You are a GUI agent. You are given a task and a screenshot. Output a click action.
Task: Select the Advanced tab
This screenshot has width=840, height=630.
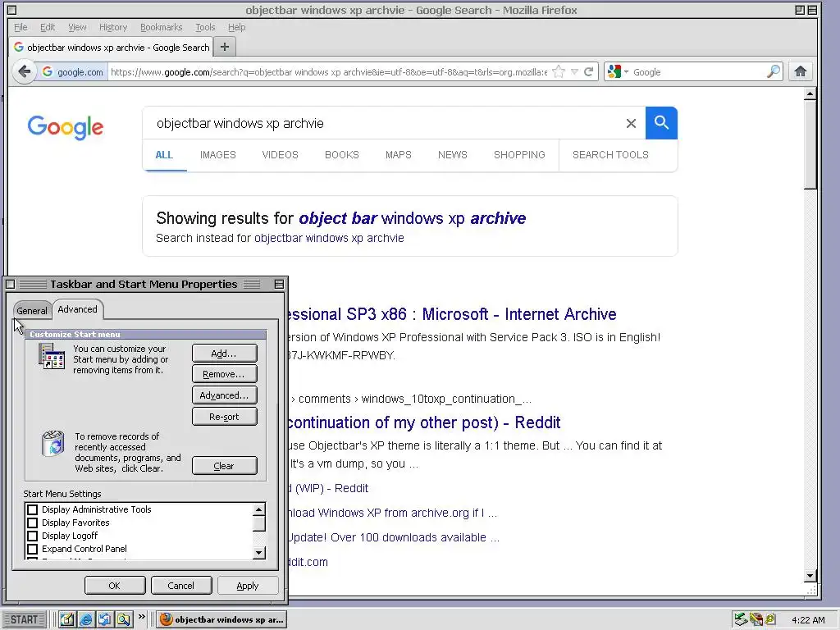point(78,309)
